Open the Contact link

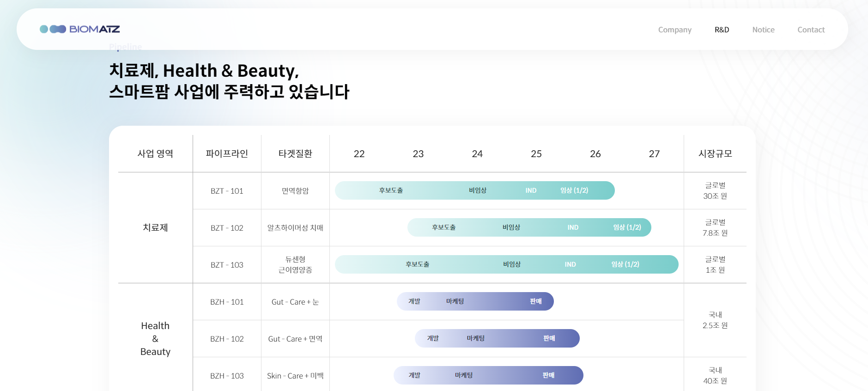click(x=811, y=30)
